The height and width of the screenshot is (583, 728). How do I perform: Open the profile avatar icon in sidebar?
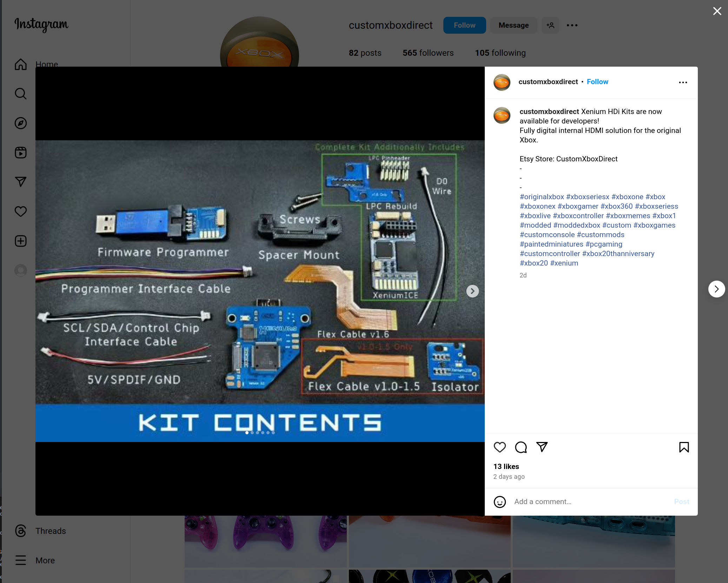pos(21,270)
